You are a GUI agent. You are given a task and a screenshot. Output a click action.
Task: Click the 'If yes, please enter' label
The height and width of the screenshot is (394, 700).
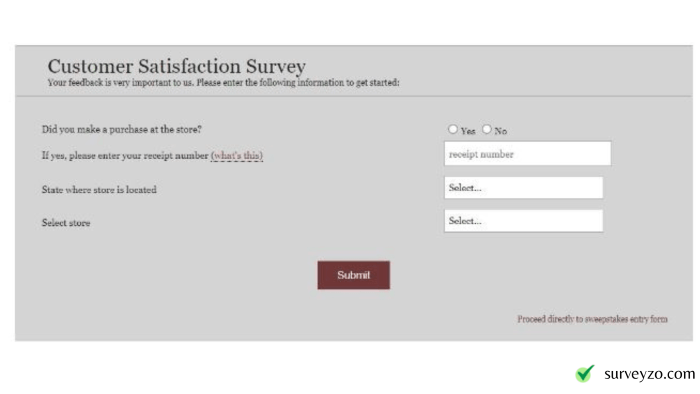click(125, 156)
